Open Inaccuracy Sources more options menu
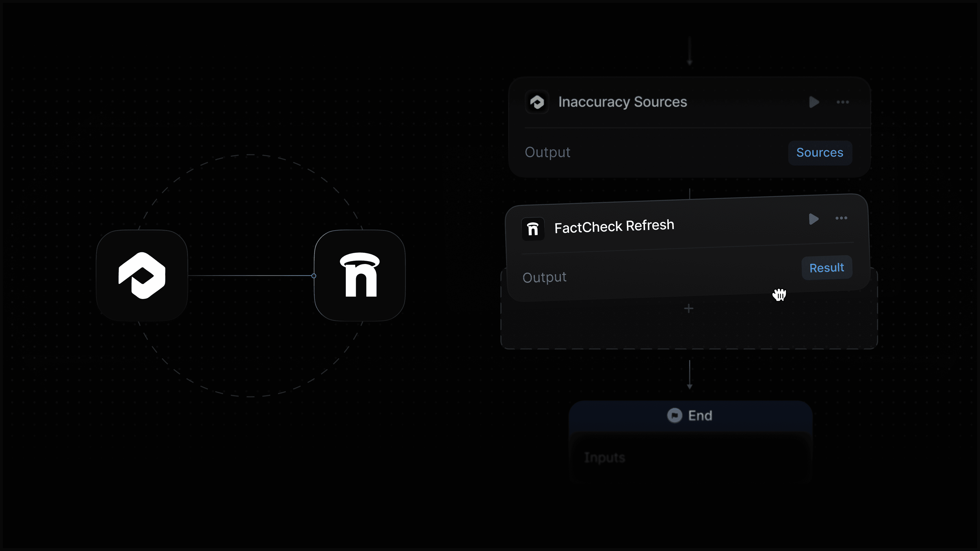 point(842,102)
